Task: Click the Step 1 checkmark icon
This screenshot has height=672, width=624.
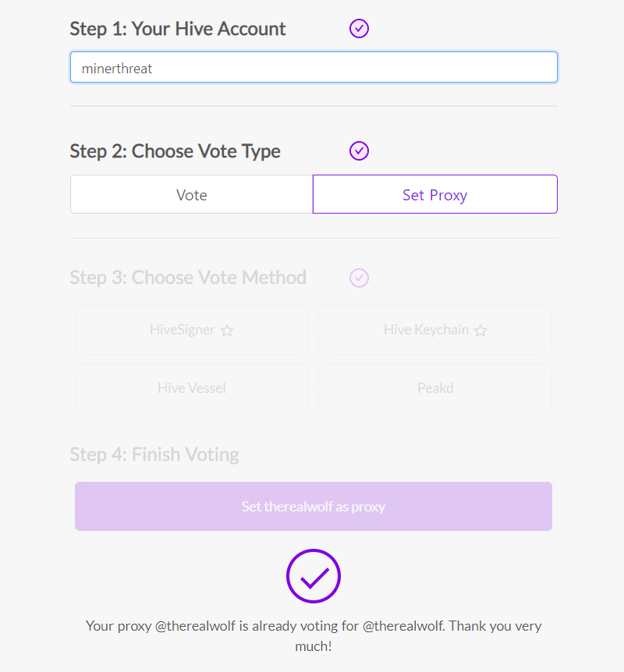Action: (x=359, y=29)
